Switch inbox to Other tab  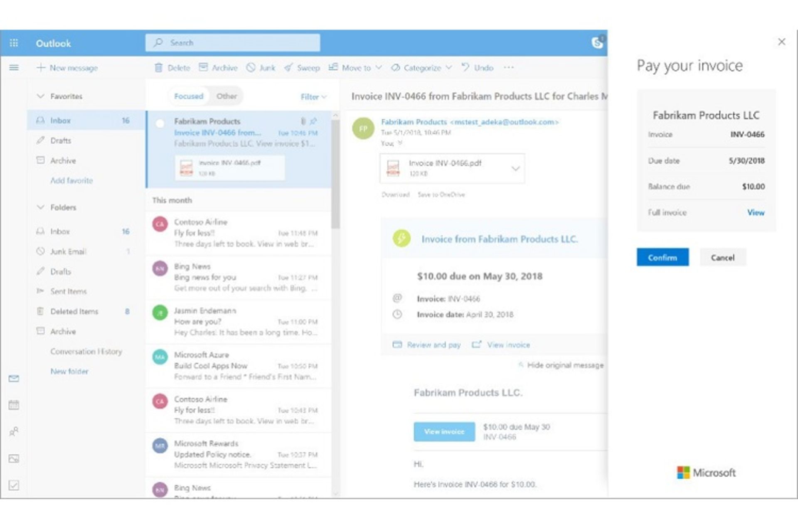227,96
